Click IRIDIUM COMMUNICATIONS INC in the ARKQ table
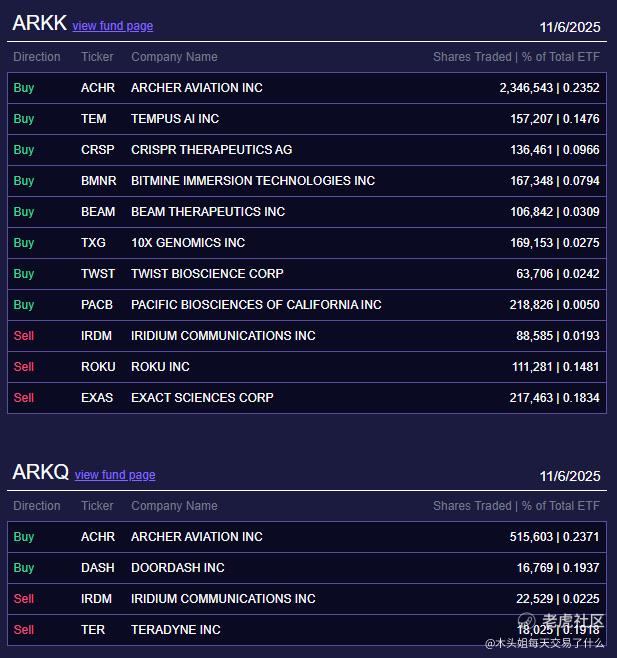Viewport: 617px width, 658px height. 223,599
